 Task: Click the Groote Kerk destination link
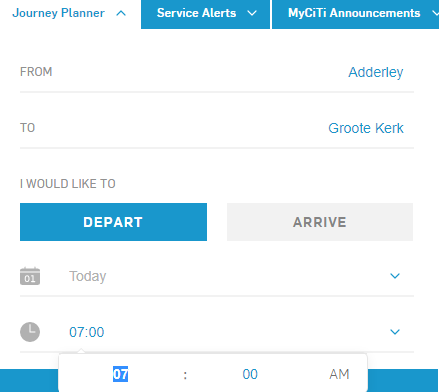(x=366, y=128)
